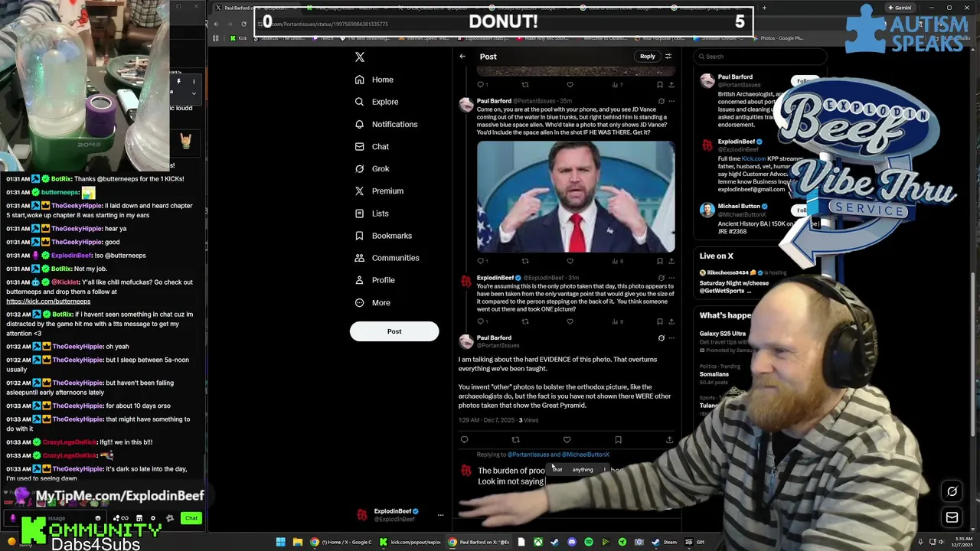Open the Galaxy S25 Ultra promoted trend

click(722, 334)
